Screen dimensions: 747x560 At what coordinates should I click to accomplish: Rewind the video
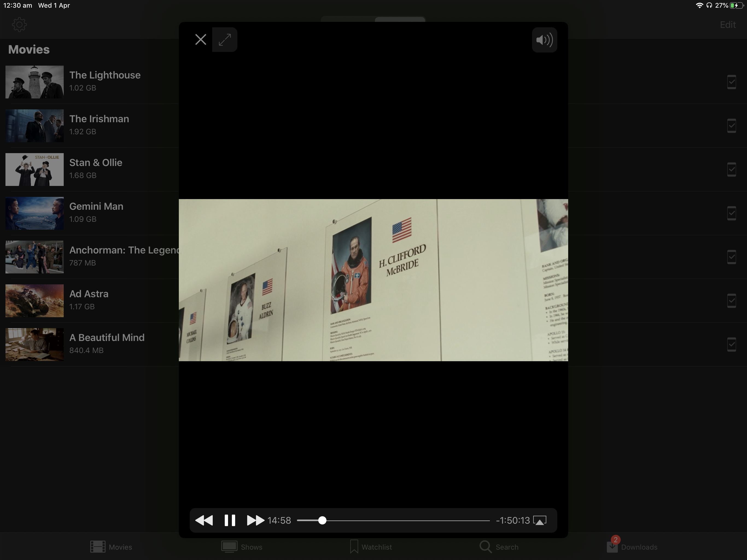click(x=204, y=520)
